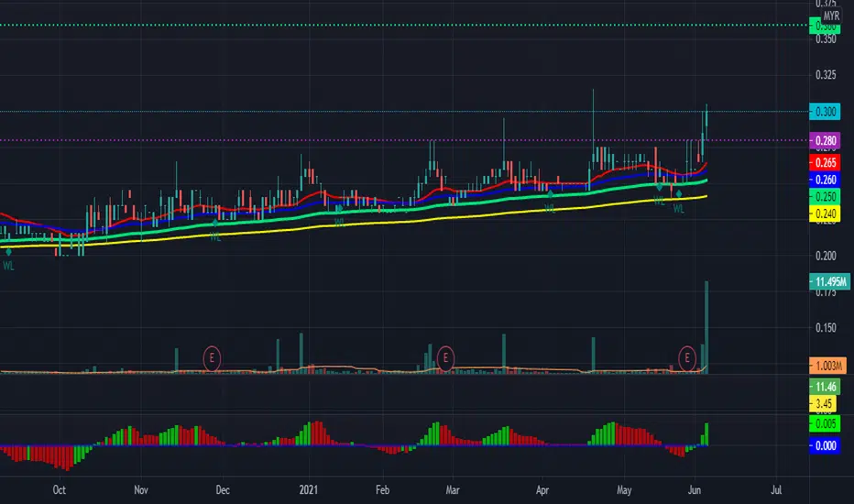Click the cyan 0.300 price label
The image size is (854, 504).
click(825, 112)
